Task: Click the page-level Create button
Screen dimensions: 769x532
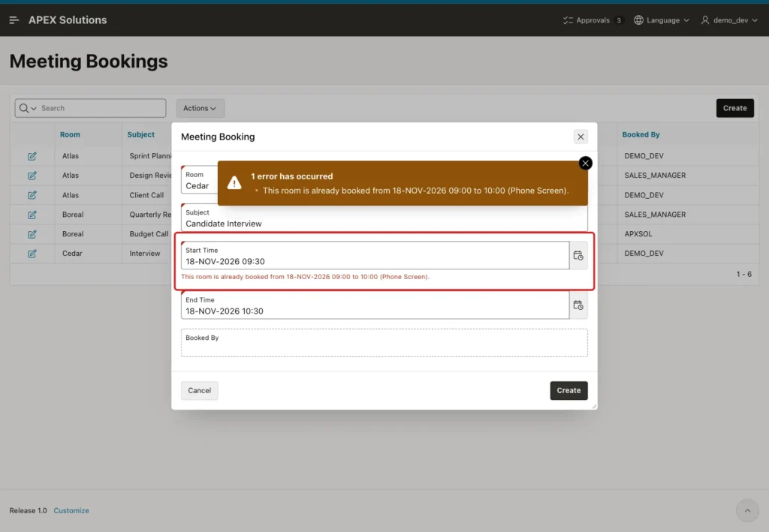Action: pyautogui.click(x=734, y=108)
